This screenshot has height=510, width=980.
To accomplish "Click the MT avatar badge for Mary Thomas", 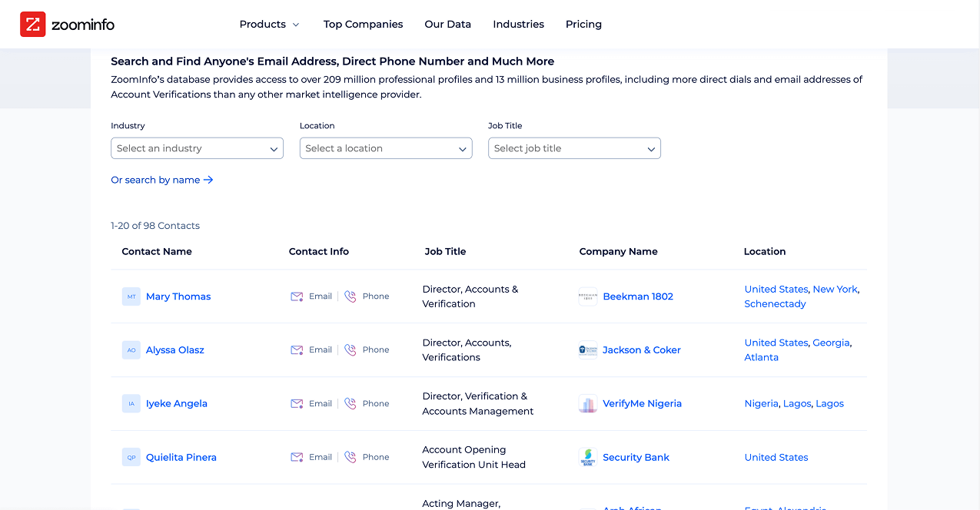I will [x=131, y=296].
